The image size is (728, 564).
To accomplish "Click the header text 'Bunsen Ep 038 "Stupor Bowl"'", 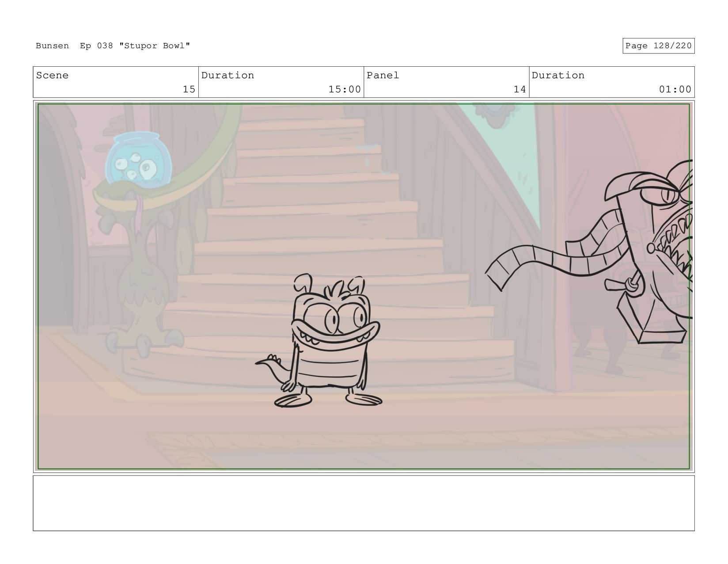I will (x=113, y=46).
